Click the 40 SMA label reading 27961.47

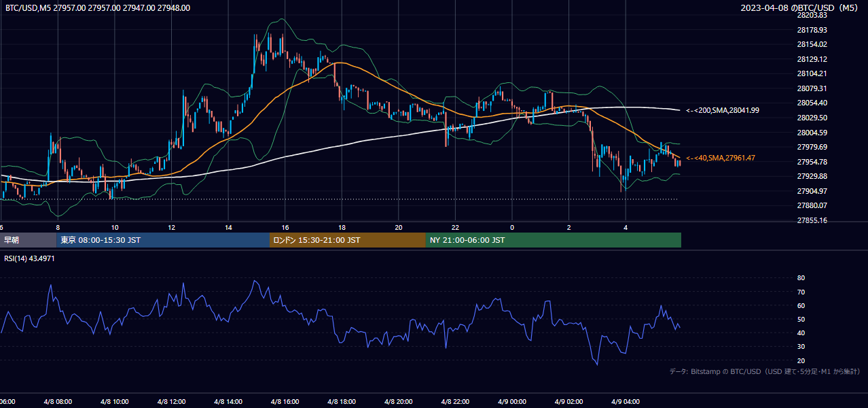721,158
